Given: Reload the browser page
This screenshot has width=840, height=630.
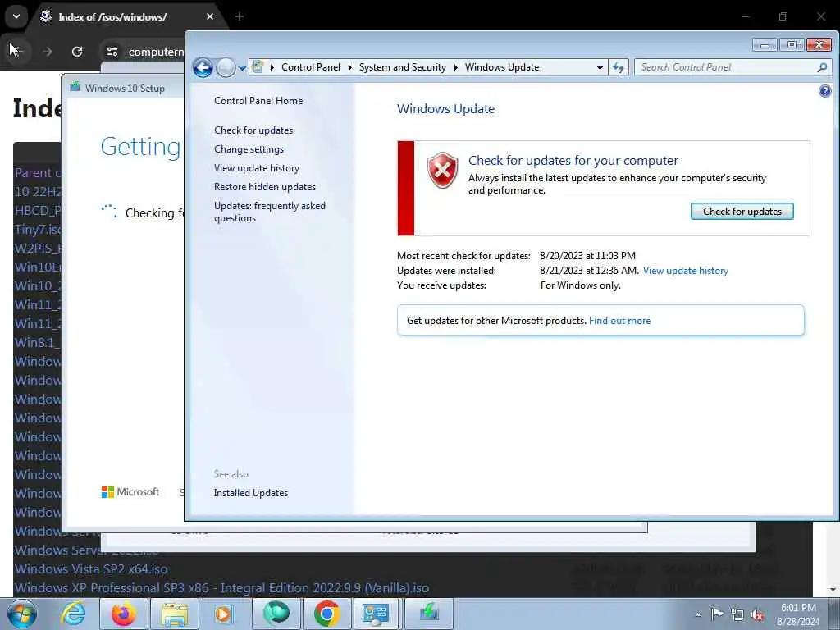Looking at the screenshot, I should click(77, 52).
